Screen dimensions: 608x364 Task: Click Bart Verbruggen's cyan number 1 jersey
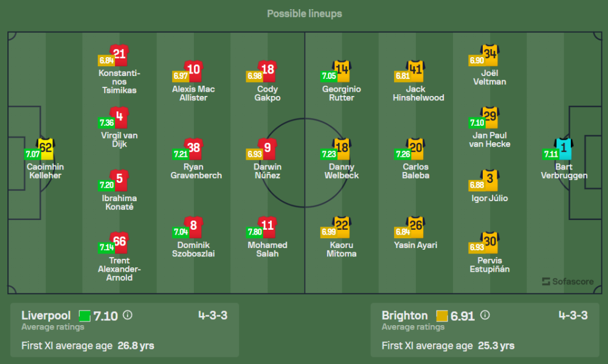click(564, 148)
